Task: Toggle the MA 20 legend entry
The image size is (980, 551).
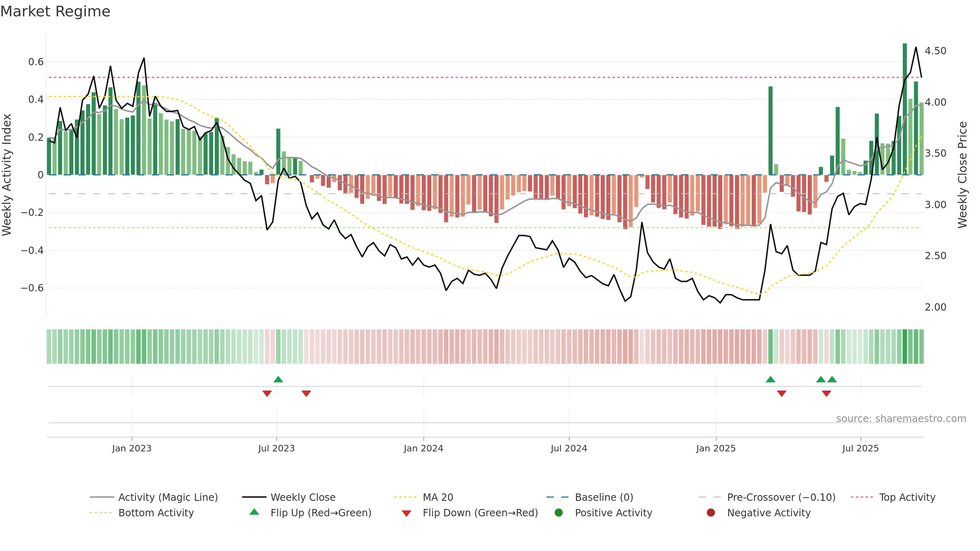Action: [423, 497]
